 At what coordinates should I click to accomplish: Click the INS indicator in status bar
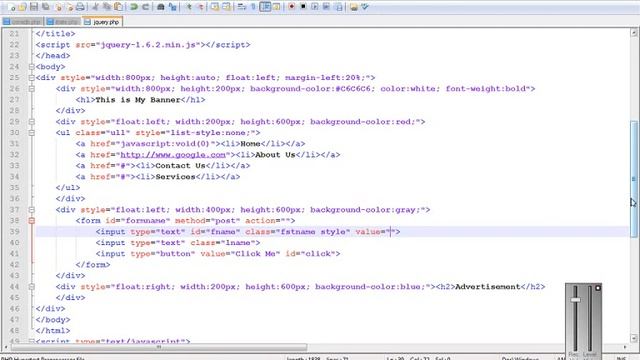click(x=621, y=358)
